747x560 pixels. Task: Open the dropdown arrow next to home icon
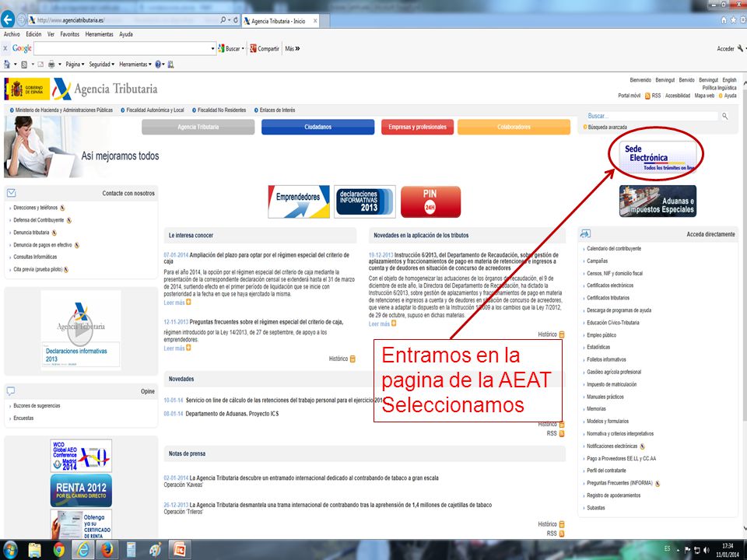pyautogui.click(x=15, y=65)
